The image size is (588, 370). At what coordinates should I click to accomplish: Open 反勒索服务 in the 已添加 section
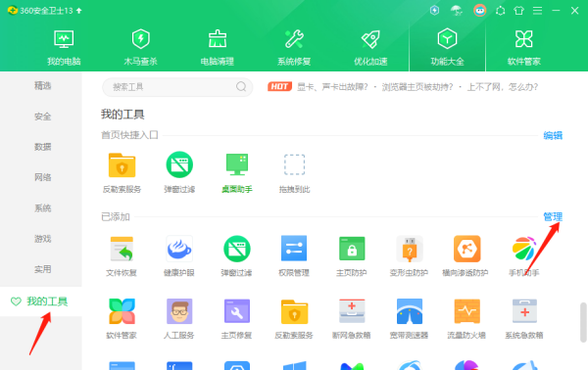[294, 319]
